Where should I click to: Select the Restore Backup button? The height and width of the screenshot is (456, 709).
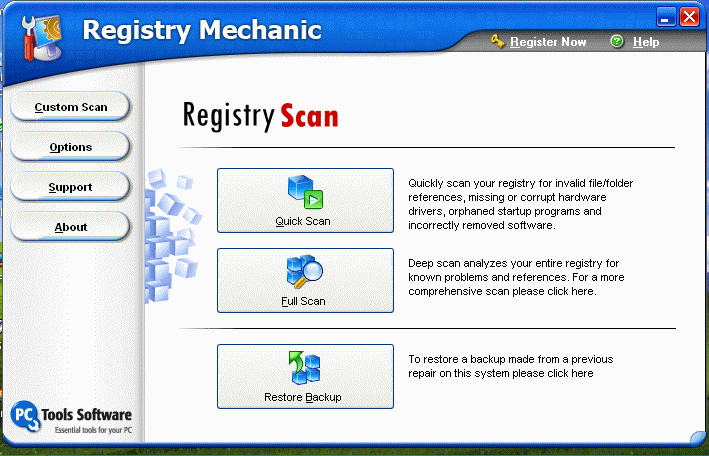(x=305, y=376)
